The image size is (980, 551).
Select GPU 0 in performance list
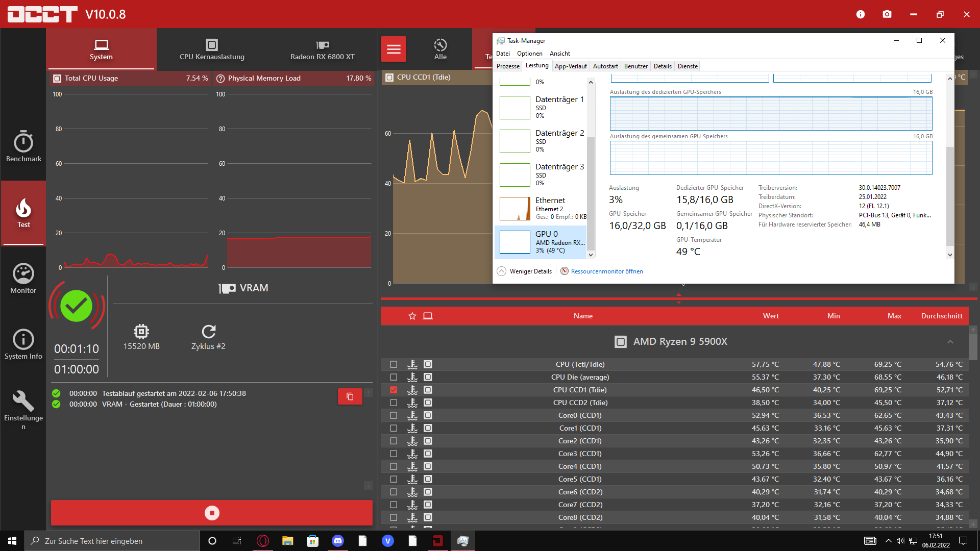click(x=541, y=242)
